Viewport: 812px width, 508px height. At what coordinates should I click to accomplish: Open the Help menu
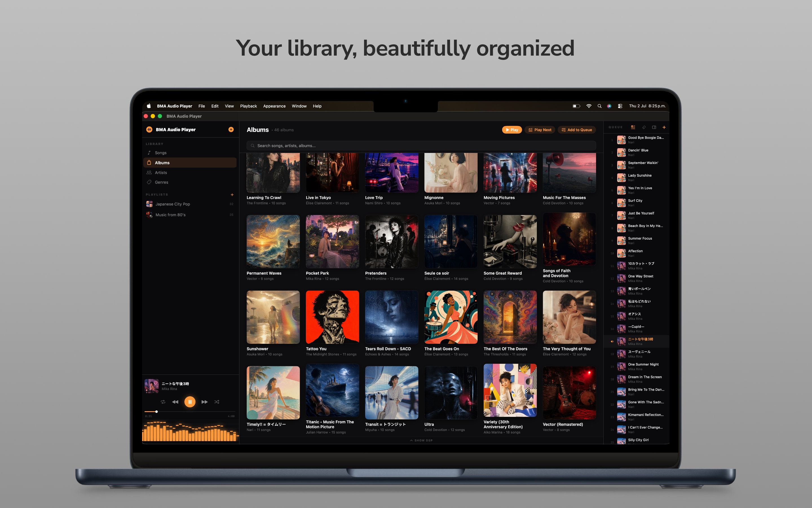click(x=317, y=106)
